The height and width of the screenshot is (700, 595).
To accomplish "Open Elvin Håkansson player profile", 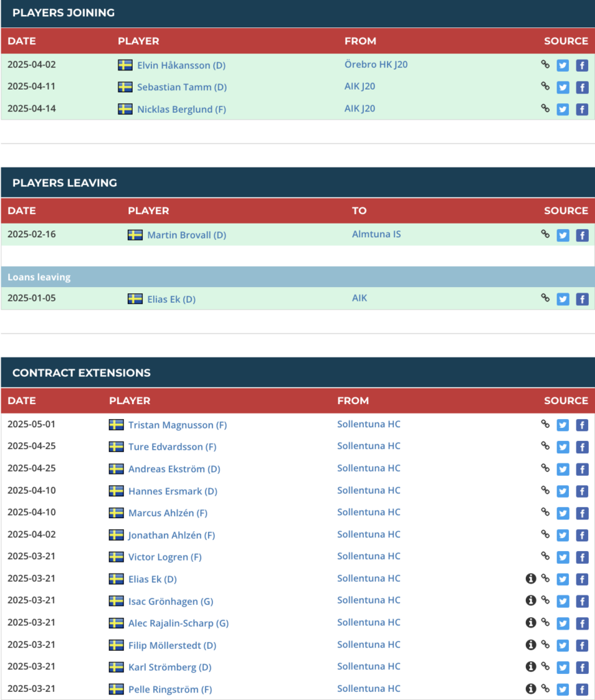I will 181,65.
